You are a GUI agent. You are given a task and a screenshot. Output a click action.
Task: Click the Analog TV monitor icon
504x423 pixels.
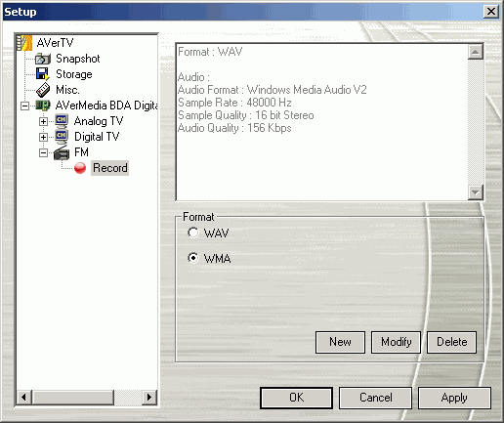click(62, 121)
